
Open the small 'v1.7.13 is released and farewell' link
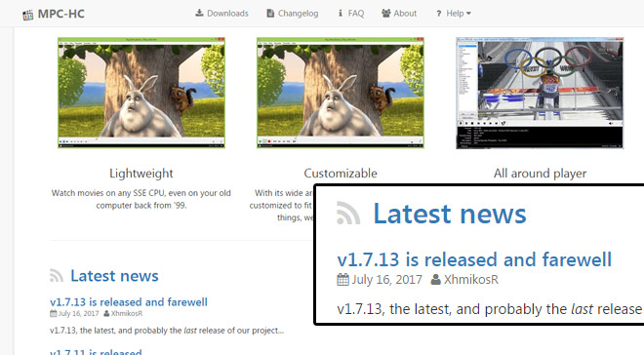(129, 302)
